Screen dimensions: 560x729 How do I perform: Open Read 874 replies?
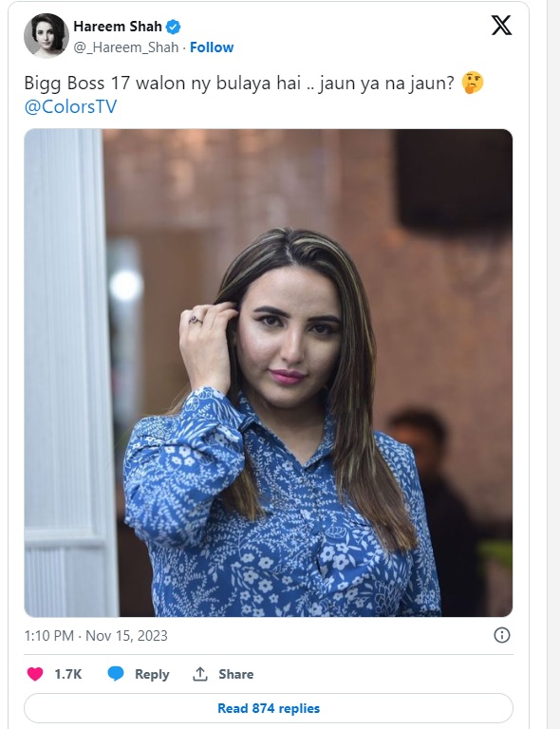coord(269,708)
